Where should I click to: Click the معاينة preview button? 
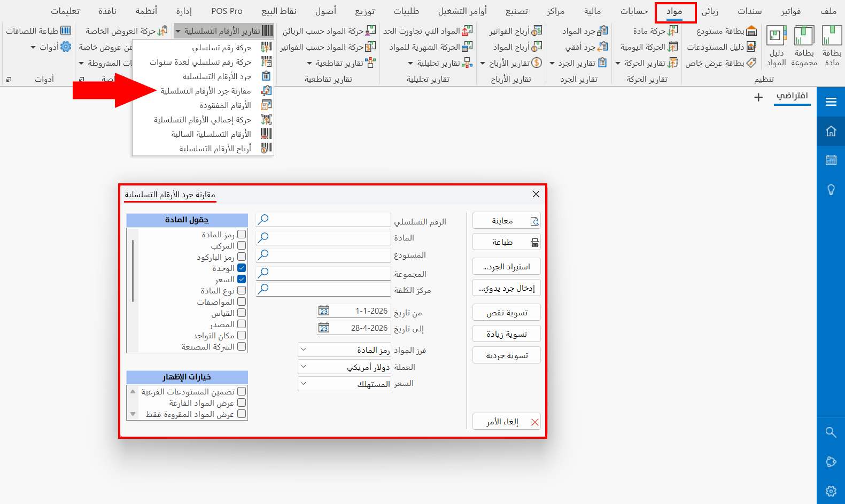507,221
